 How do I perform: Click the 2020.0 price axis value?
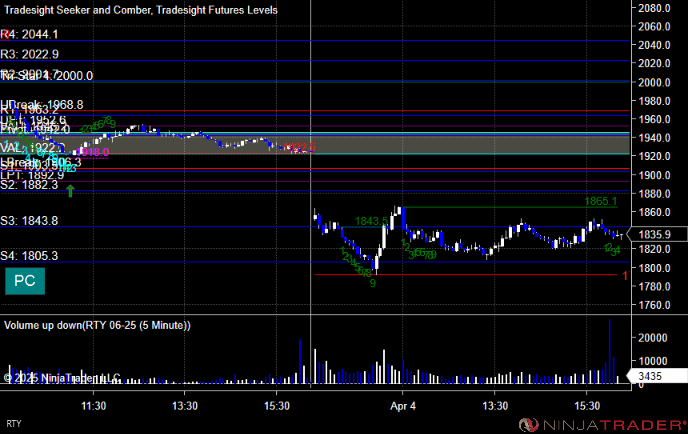click(654, 63)
